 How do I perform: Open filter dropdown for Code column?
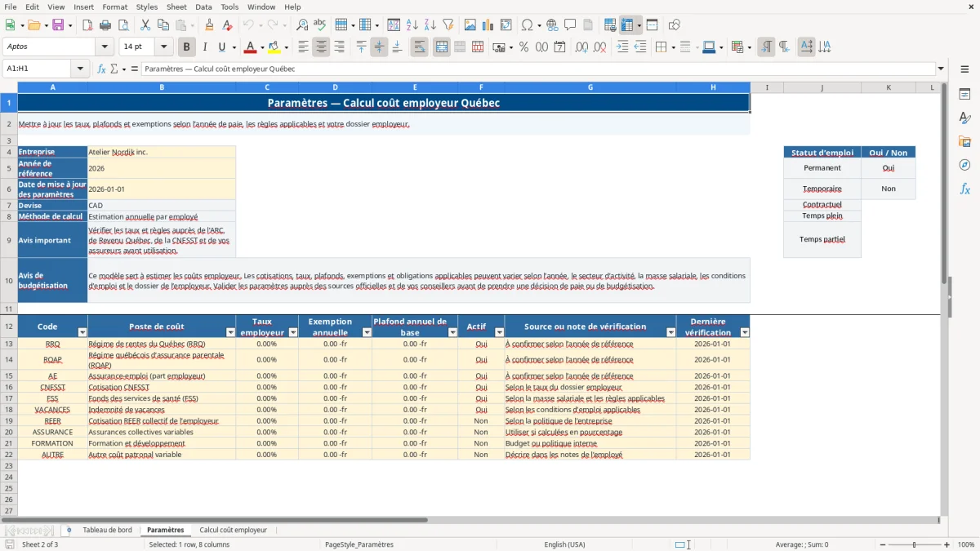[82, 332]
